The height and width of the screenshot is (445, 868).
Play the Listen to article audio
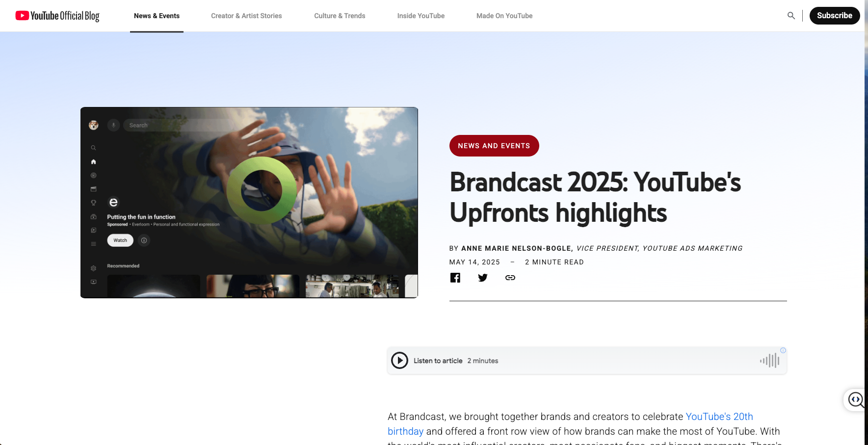pyautogui.click(x=399, y=361)
